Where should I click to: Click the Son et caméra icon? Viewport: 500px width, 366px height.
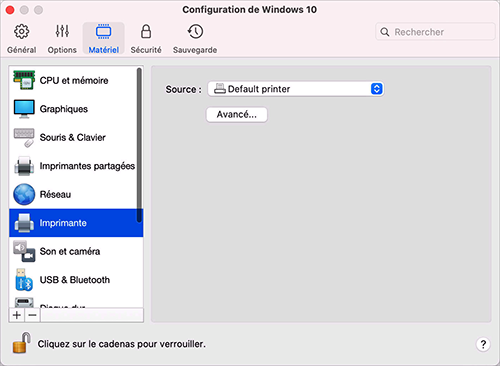[24, 251]
